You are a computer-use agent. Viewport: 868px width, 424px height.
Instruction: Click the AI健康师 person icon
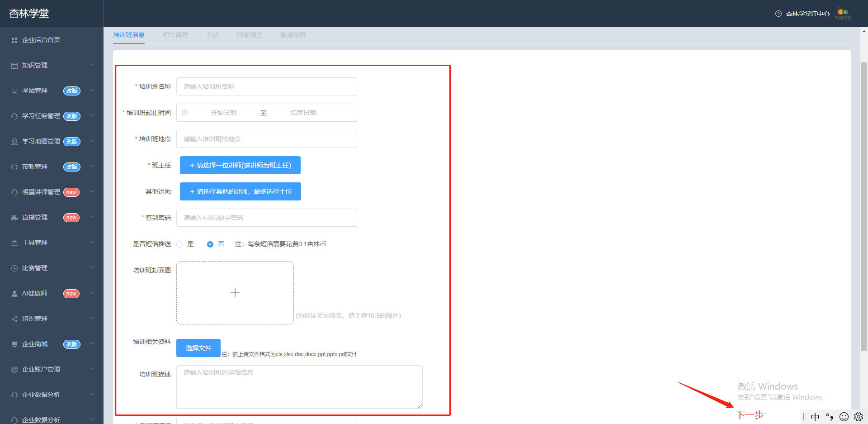[14, 294]
